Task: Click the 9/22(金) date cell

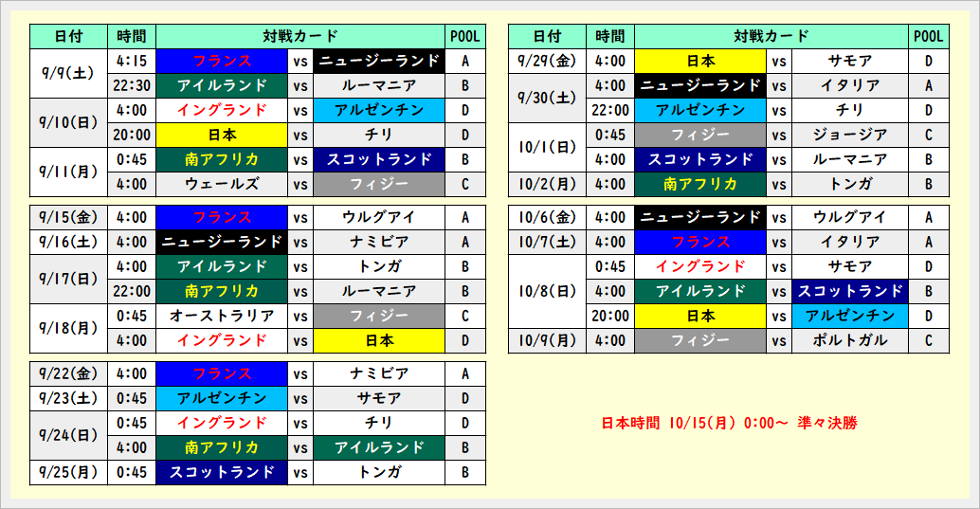Action: [68, 373]
